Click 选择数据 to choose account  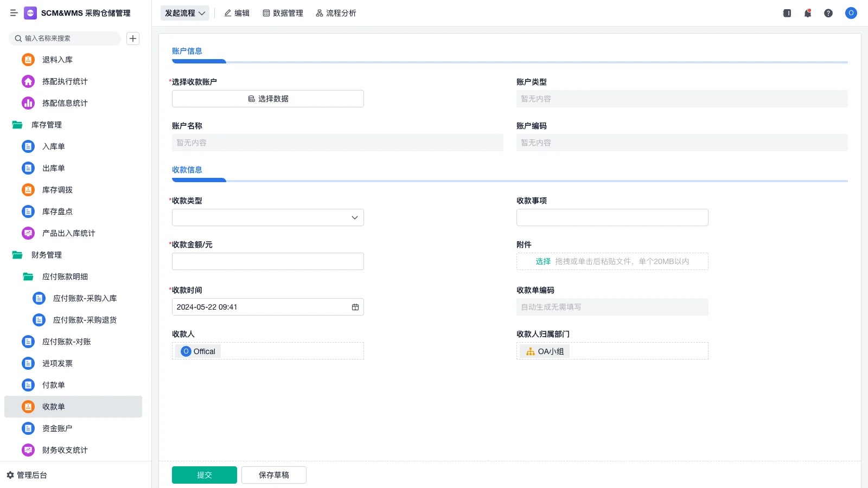[x=268, y=99]
